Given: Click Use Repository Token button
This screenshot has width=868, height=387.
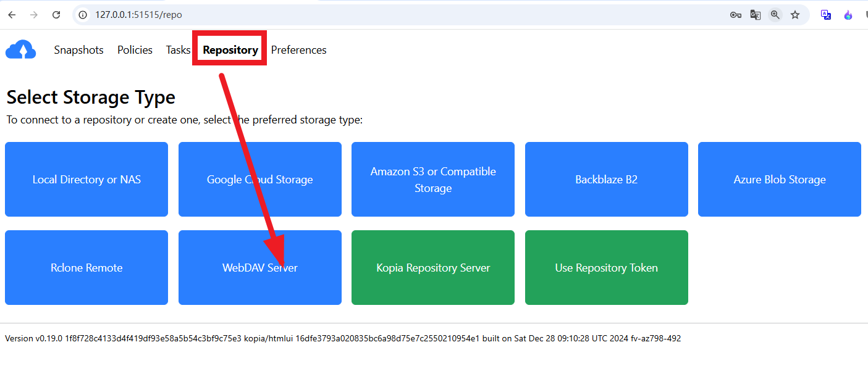Looking at the screenshot, I should coord(607,268).
